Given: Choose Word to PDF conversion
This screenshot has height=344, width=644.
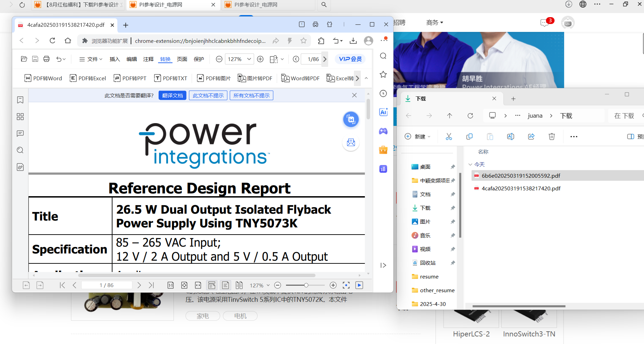Looking at the screenshot, I should point(300,78).
